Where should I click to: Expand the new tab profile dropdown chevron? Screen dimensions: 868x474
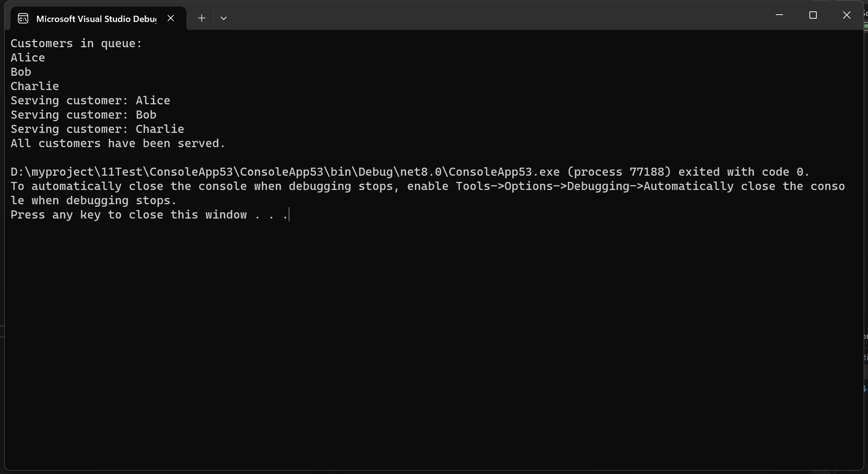(224, 18)
